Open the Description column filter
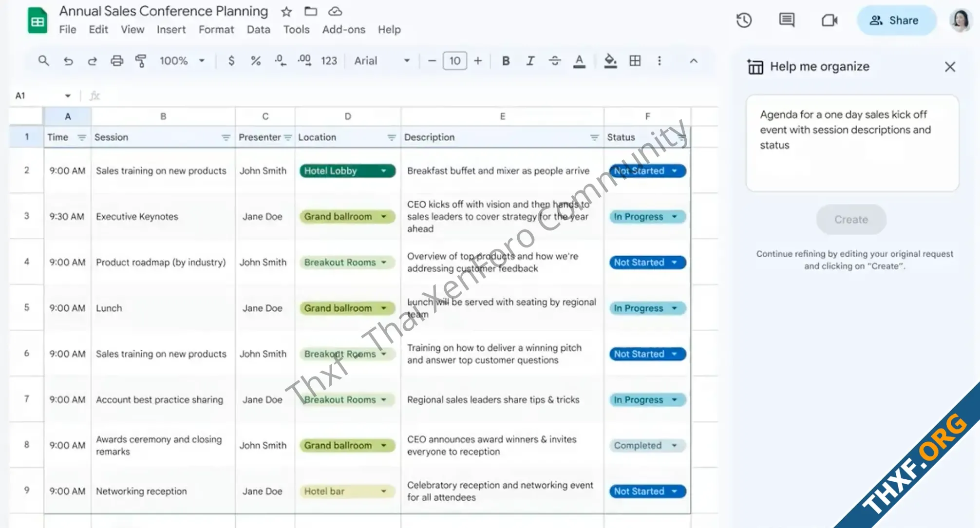 click(594, 137)
